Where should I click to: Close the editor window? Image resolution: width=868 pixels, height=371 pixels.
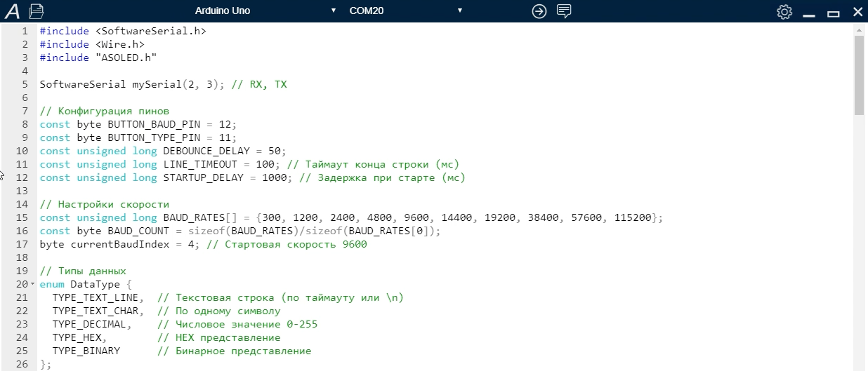coord(857,12)
